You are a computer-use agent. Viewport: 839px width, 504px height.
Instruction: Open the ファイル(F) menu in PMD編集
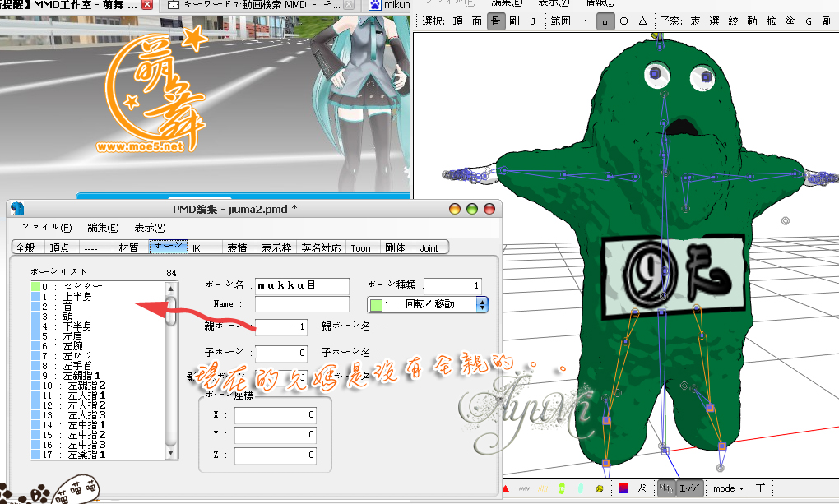[x=47, y=228]
